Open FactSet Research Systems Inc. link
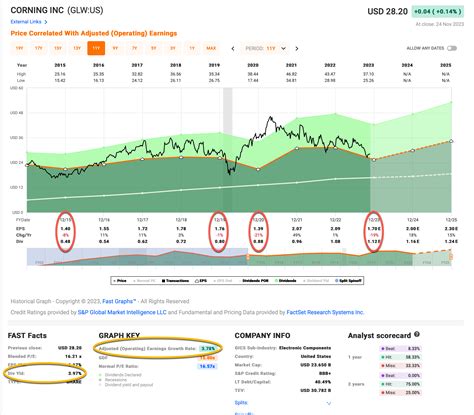The image size is (474, 415). pyautogui.click(x=325, y=312)
